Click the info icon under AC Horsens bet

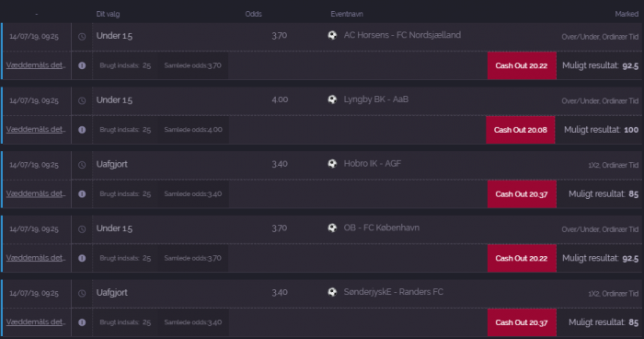click(x=82, y=65)
